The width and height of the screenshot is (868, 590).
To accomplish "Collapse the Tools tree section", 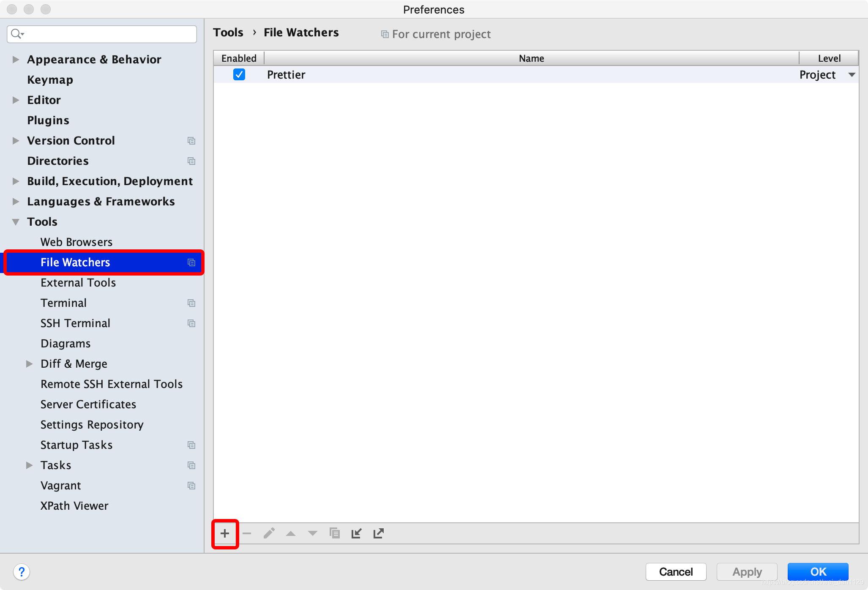I will [16, 222].
